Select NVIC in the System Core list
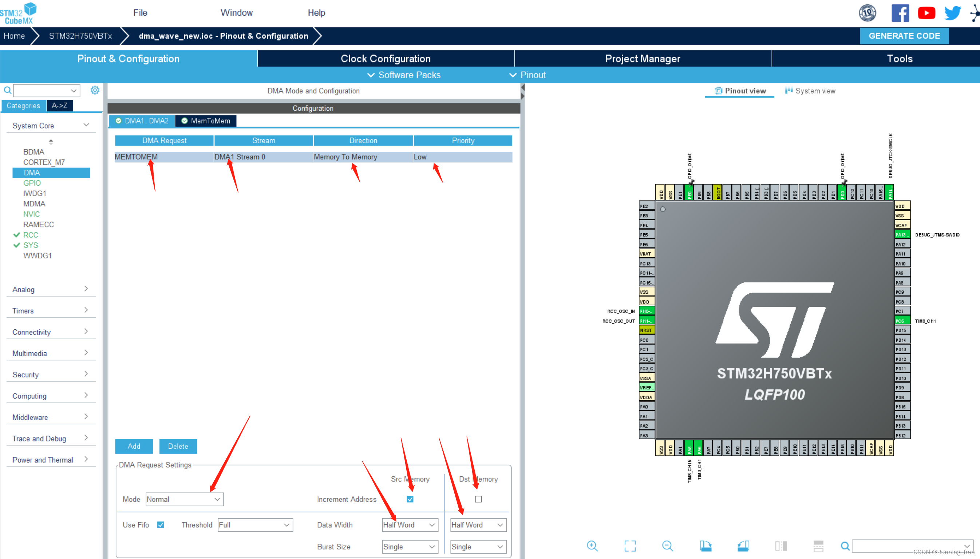Screen dimensions: 980x559 tap(31, 214)
